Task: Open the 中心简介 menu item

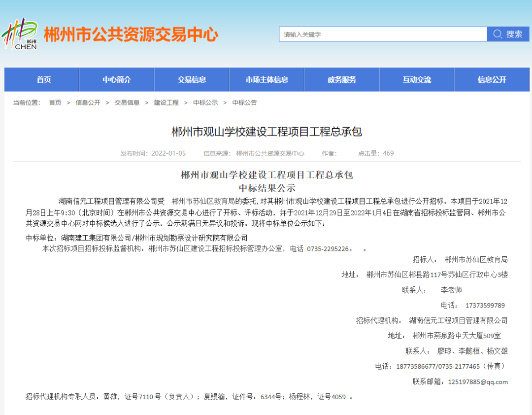Action: coord(117,79)
